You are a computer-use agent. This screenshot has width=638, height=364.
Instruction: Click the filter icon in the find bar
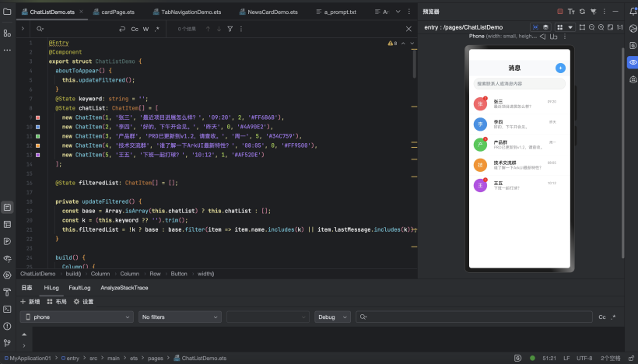(x=230, y=29)
